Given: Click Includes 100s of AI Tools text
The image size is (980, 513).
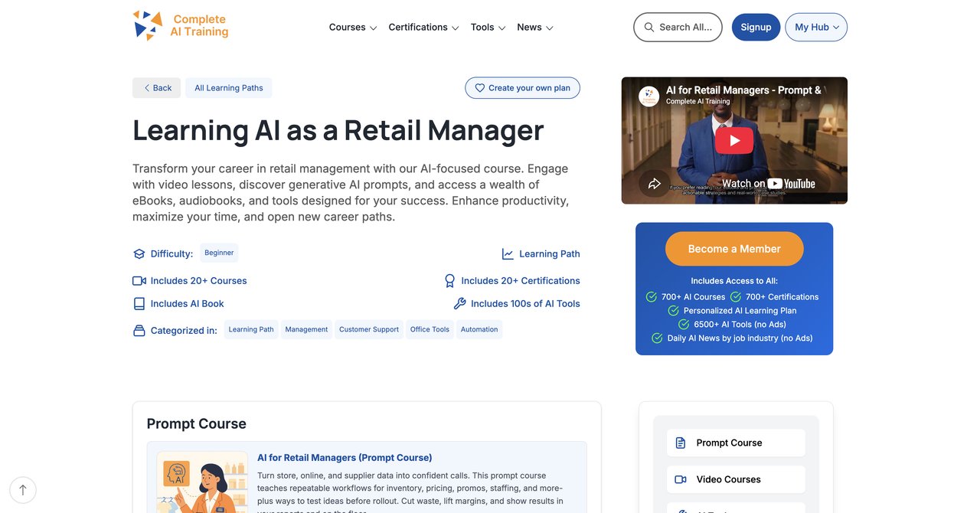Looking at the screenshot, I should (525, 304).
